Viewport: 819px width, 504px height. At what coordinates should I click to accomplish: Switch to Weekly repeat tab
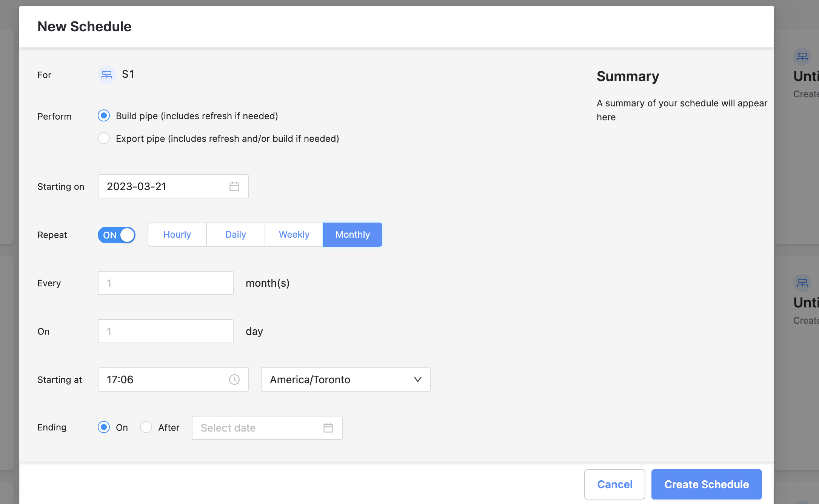pos(294,235)
